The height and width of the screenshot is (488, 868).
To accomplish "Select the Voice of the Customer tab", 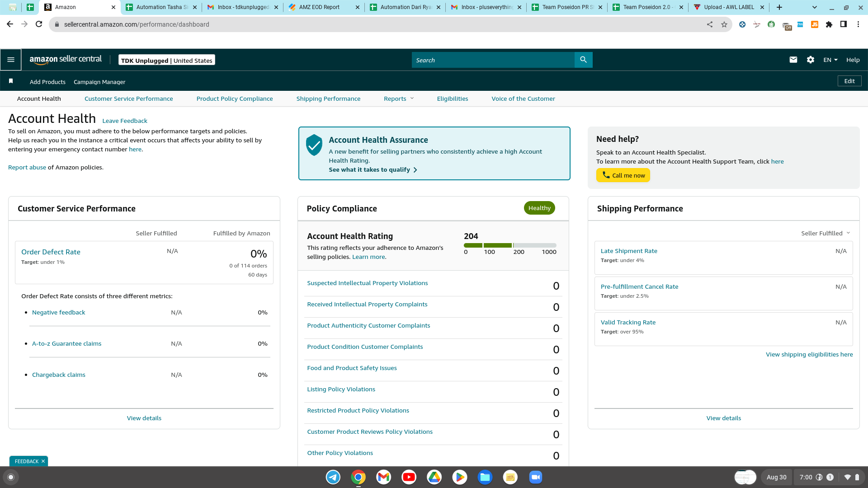I will coord(523,99).
